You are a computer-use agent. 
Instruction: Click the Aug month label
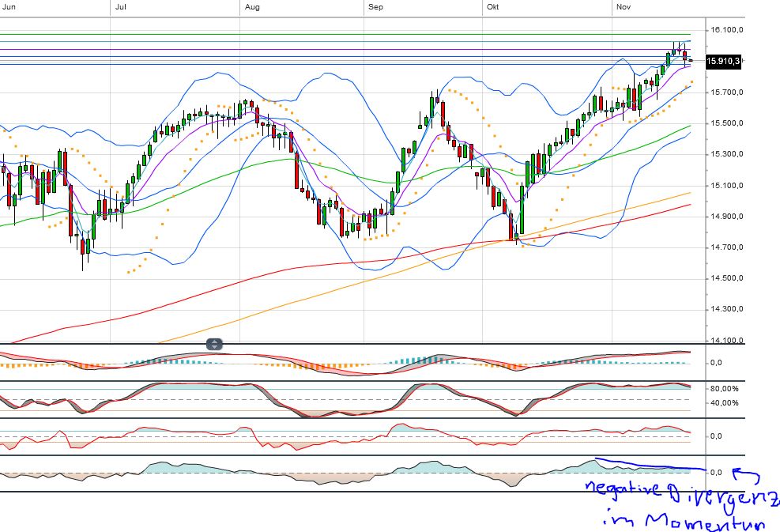[252, 7]
